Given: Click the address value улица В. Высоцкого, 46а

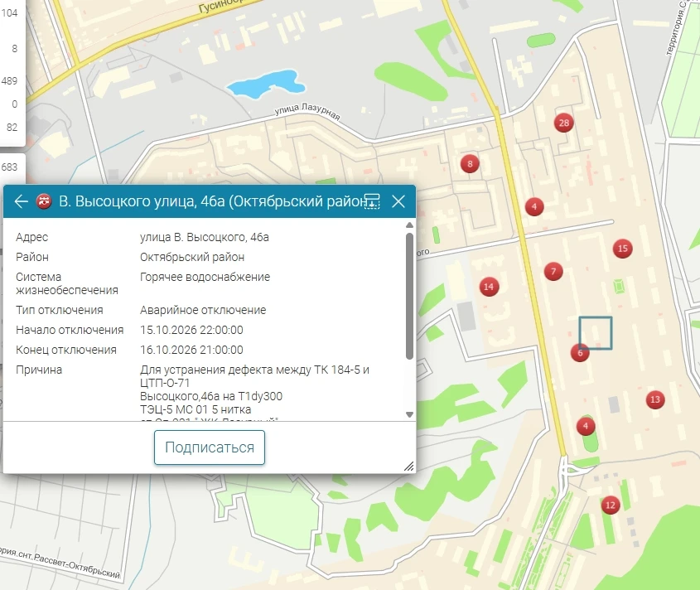Looking at the screenshot, I should [x=205, y=237].
